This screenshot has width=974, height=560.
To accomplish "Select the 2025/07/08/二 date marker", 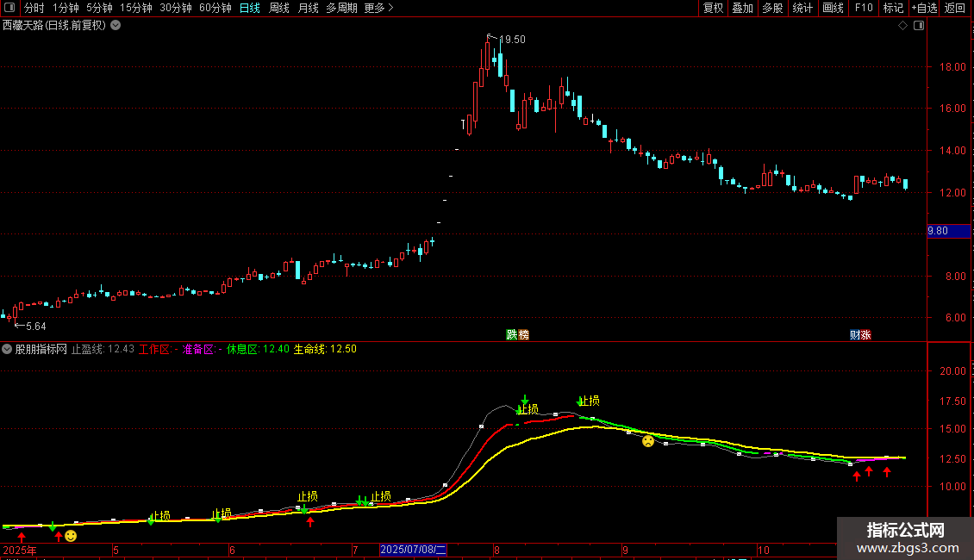I will 413,550.
